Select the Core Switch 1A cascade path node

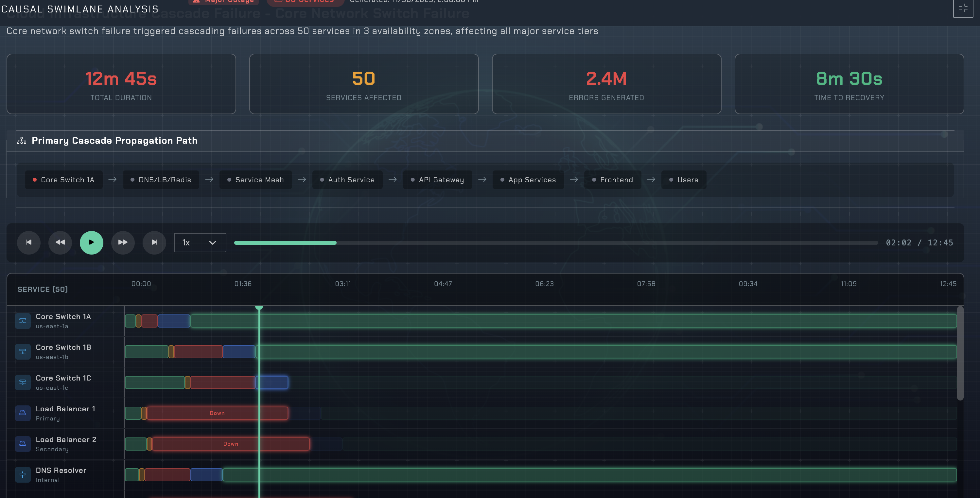coord(63,180)
